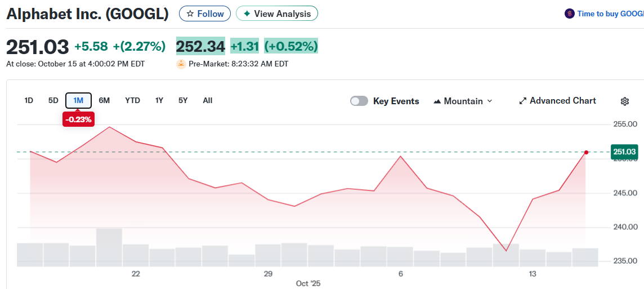Click the purple coin icon beside ad link
The image size is (644, 289).
click(570, 14)
